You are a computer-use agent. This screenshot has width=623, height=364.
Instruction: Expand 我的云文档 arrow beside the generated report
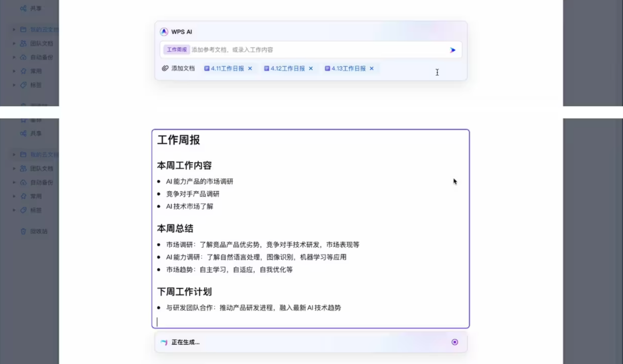[14, 155]
